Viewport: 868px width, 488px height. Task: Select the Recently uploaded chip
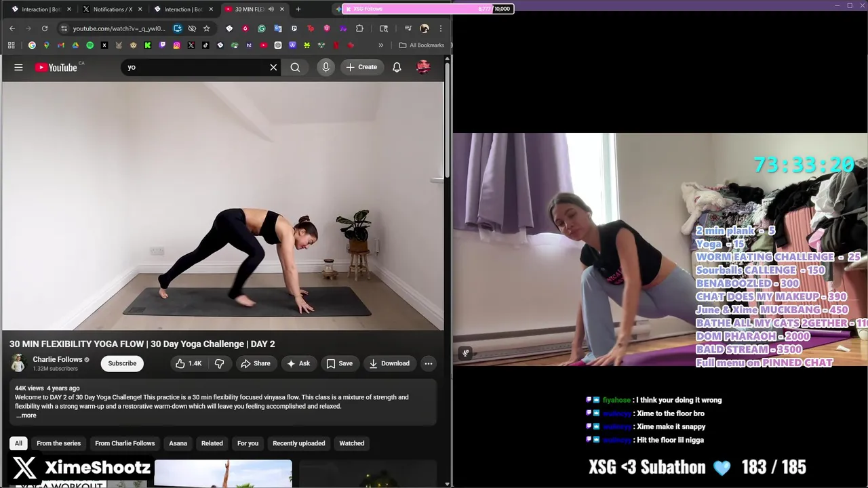298,443
